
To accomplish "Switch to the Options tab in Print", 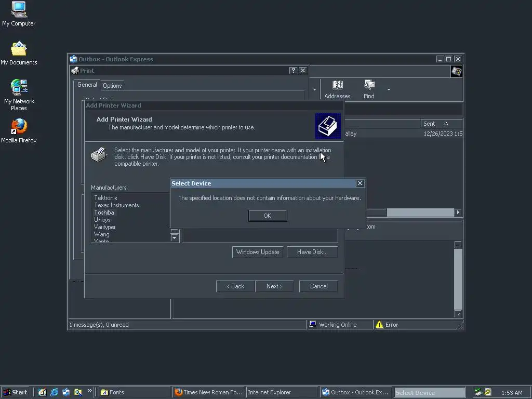I will pos(112,86).
